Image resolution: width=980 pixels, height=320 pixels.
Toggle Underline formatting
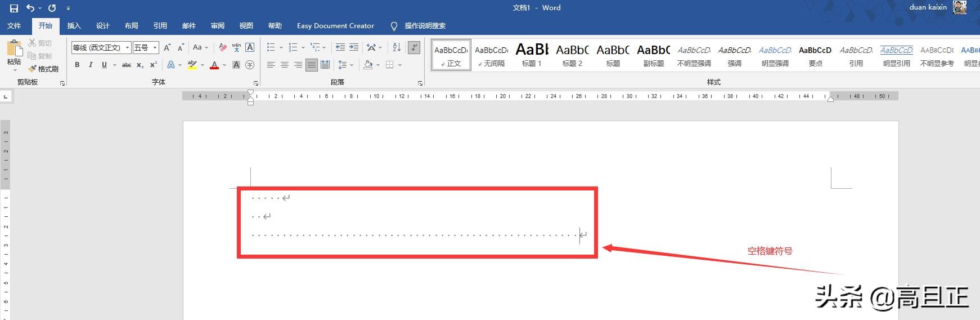104,65
